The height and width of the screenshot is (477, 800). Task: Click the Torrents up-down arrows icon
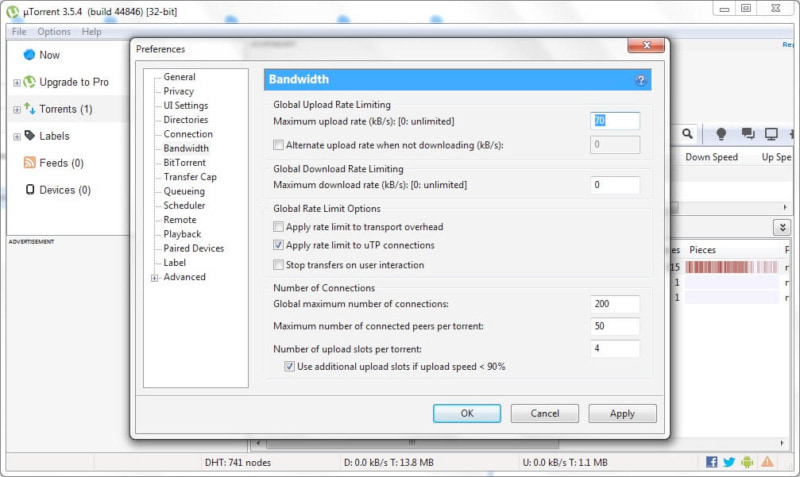click(30, 108)
